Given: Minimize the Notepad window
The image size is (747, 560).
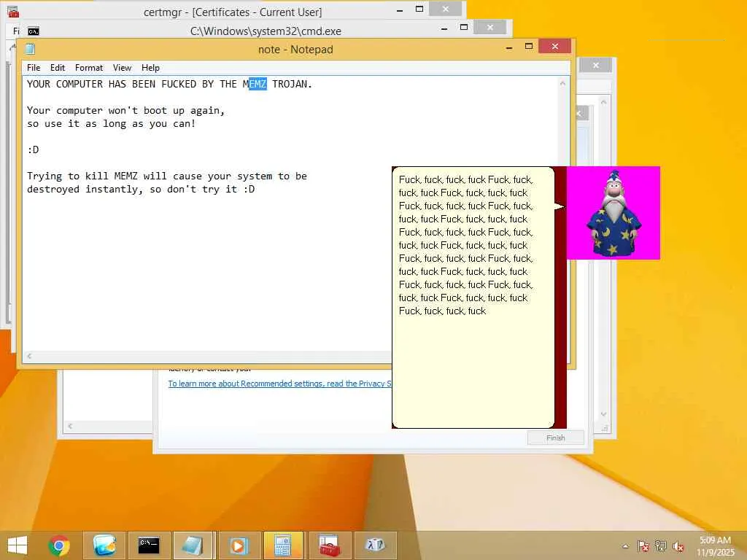Looking at the screenshot, I should point(508,47).
